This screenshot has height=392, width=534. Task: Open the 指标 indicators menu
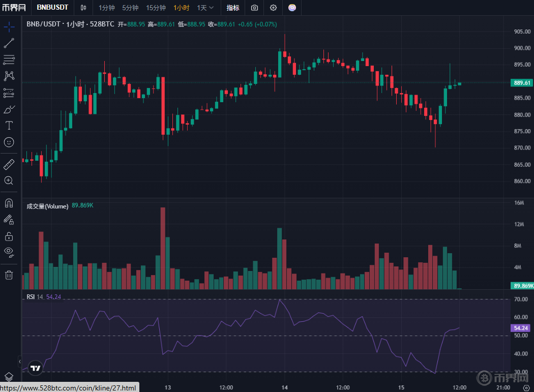click(233, 8)
